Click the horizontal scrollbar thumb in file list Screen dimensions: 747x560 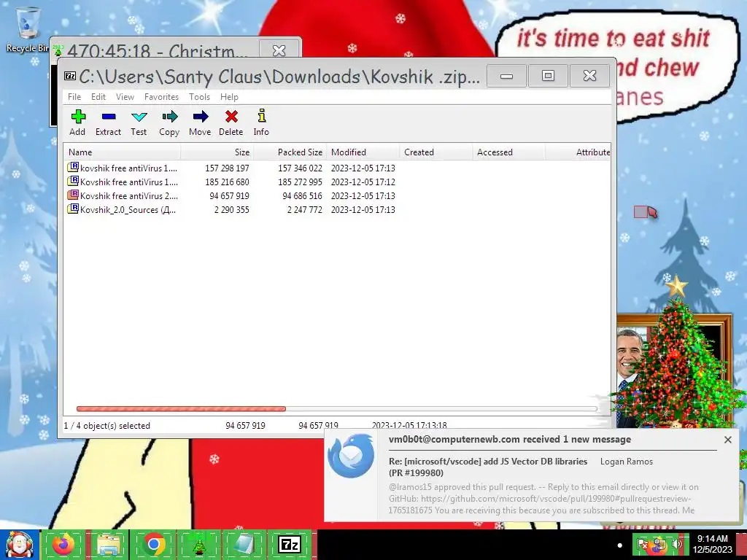(181, 408)
